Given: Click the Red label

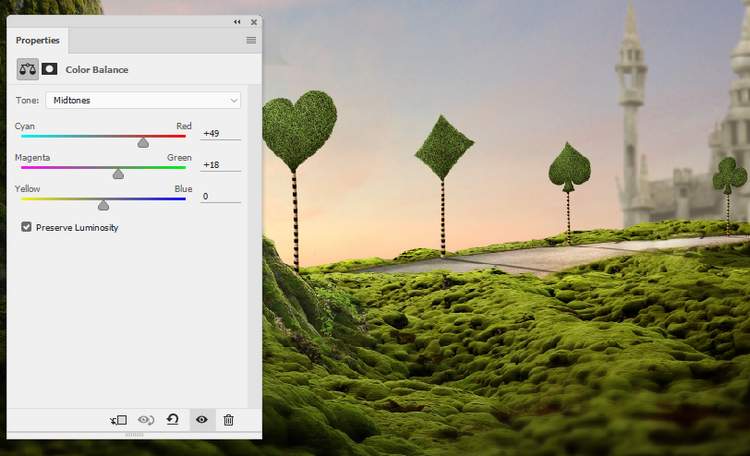Looking at the screenshot, I should pyautogui.click(x=184, y=126).
